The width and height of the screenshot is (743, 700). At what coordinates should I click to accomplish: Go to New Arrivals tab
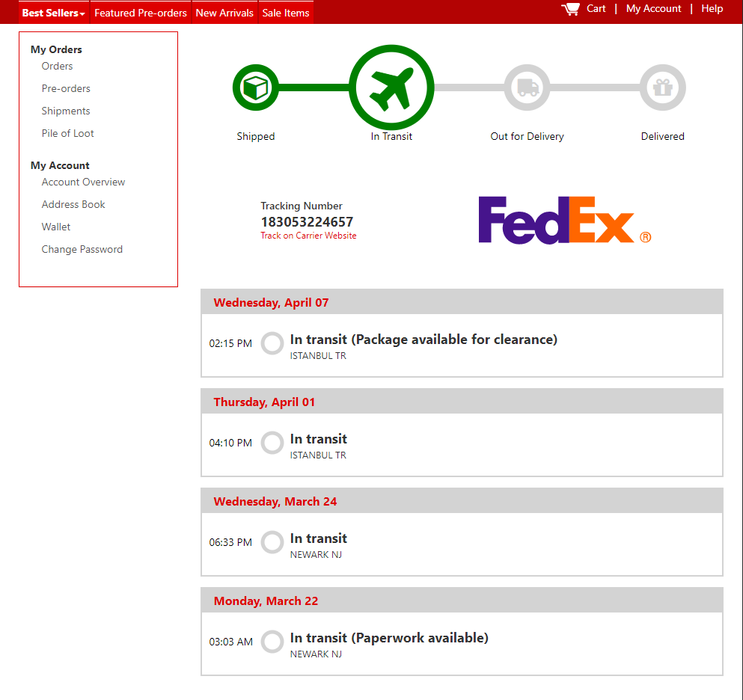[x=224, y=13]
